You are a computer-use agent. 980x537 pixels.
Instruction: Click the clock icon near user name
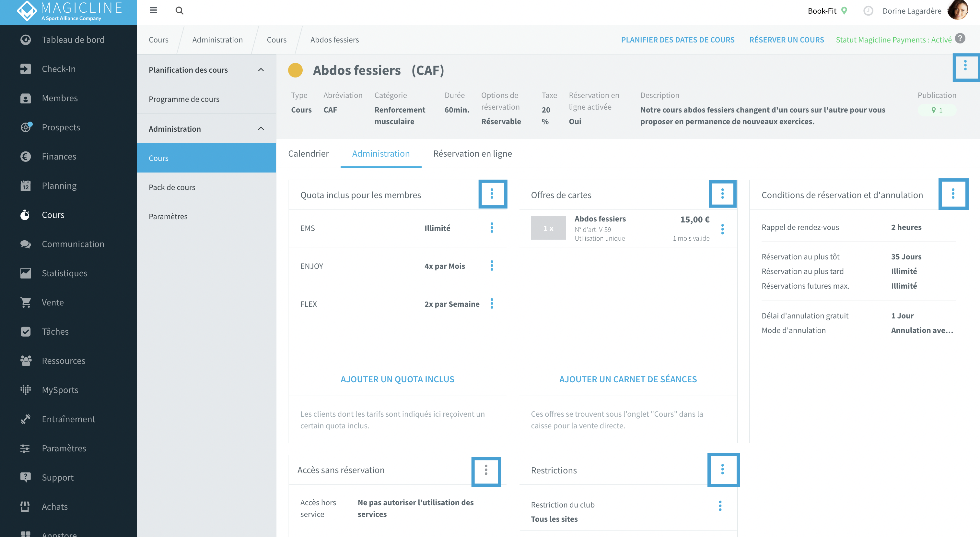(868, 11)
